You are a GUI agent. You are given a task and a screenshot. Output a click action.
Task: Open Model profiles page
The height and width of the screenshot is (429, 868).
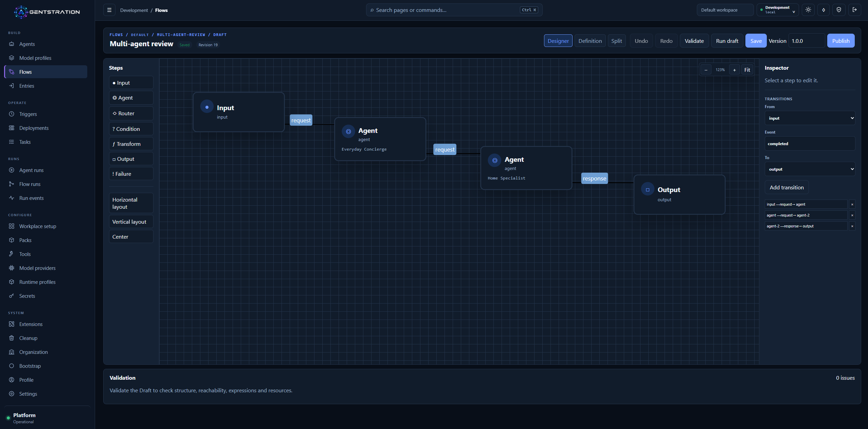click(46, 58)
